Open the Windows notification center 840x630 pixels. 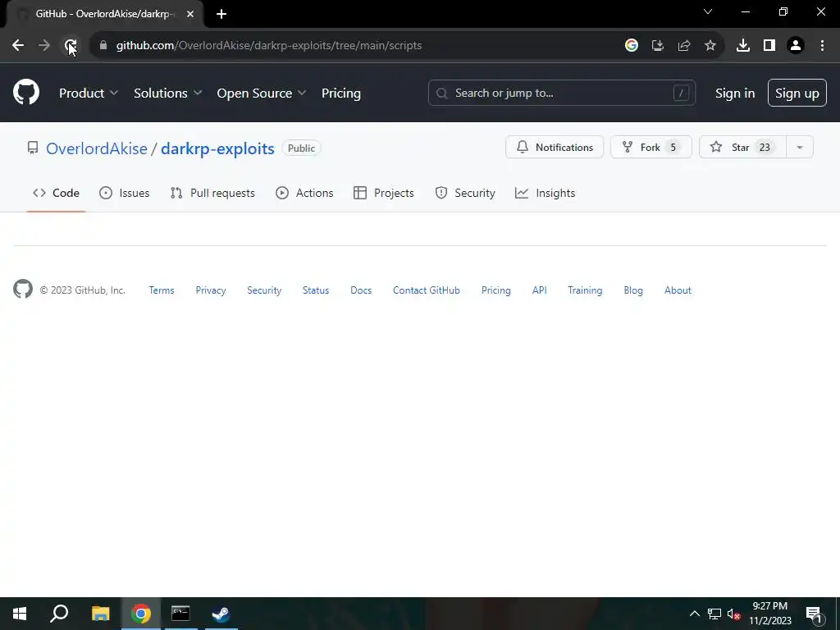click(814, 614)
